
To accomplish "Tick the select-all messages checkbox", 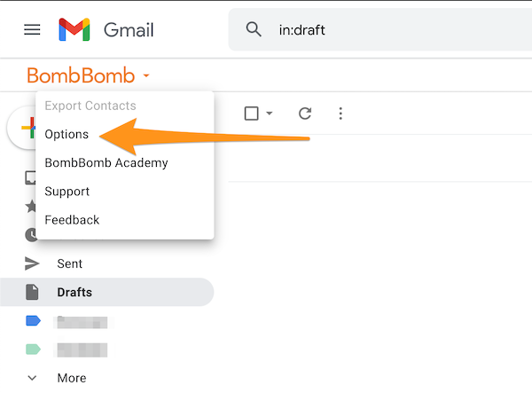I will [252, 114].
